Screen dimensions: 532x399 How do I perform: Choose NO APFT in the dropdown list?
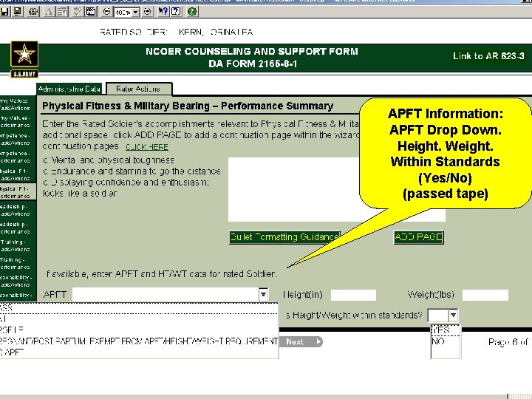point(139,352)
